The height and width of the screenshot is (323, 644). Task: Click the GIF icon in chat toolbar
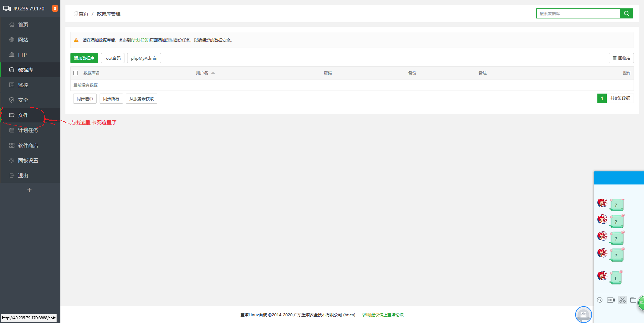(611, 300)
